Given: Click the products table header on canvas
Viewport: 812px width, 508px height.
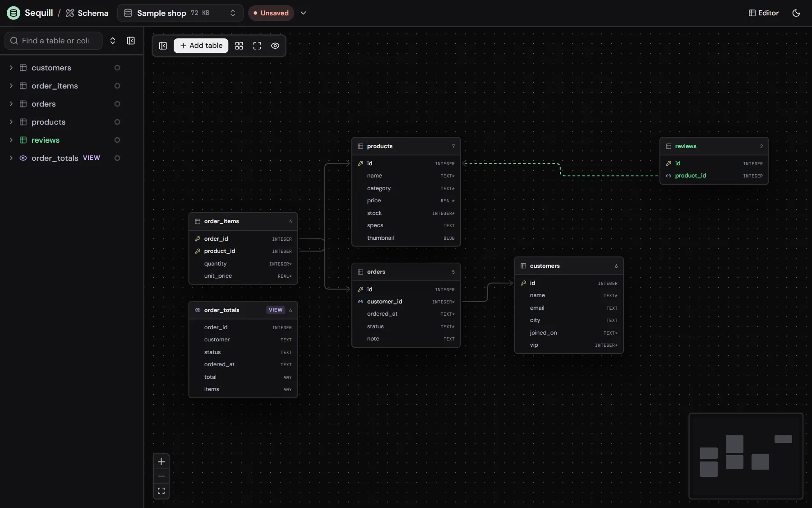Looking at the screenshot, I should 406,146.
